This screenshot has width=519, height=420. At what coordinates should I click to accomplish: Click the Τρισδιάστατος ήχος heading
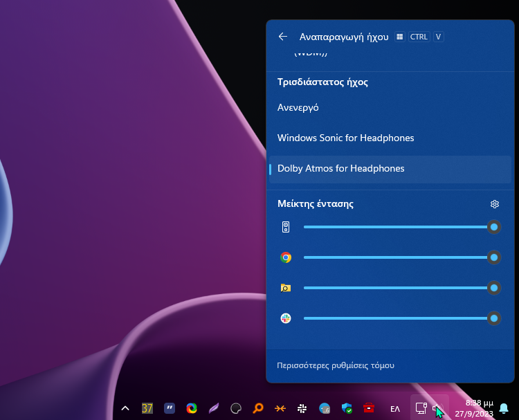[322, 82]
